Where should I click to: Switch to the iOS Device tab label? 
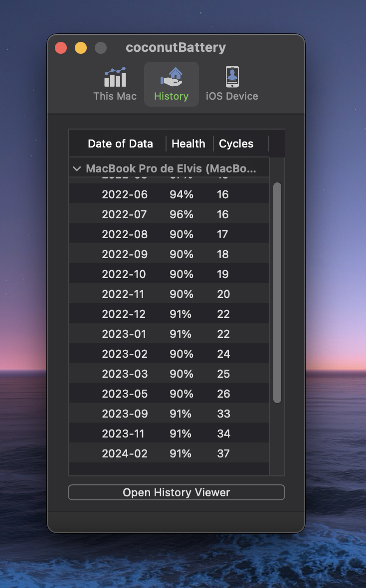[232, 96]
